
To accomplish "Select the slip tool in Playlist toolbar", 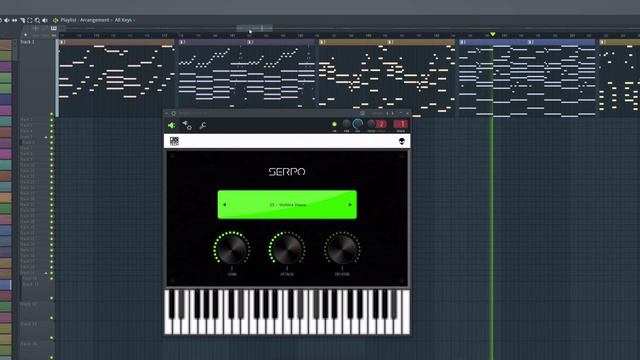I will (x=15, y=20).
